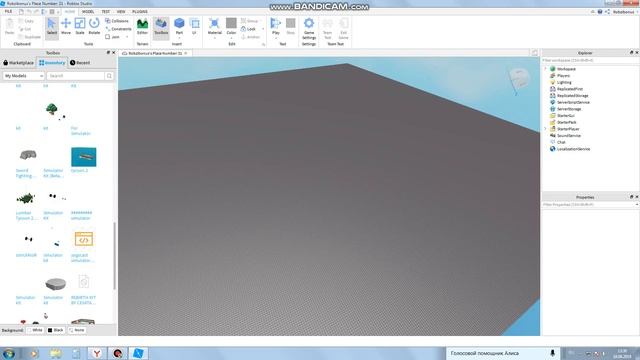640x360 pixels.
Task: Open the Properties filter dropdown arrow
Action: pos(636,204)
